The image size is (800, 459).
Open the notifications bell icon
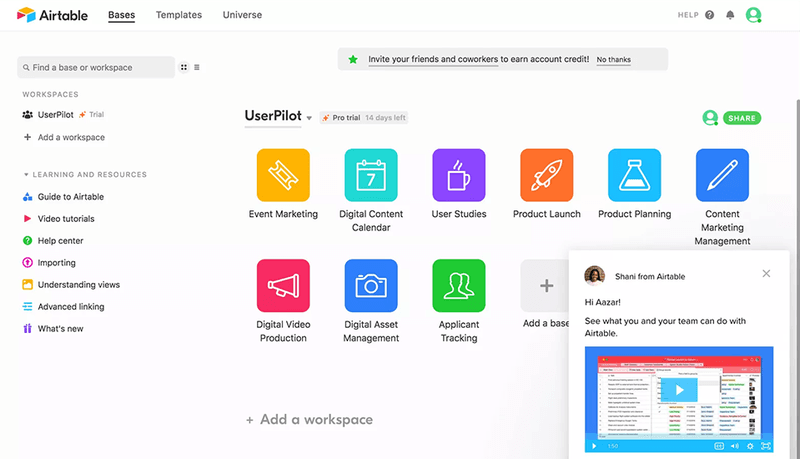click(730, 15)
